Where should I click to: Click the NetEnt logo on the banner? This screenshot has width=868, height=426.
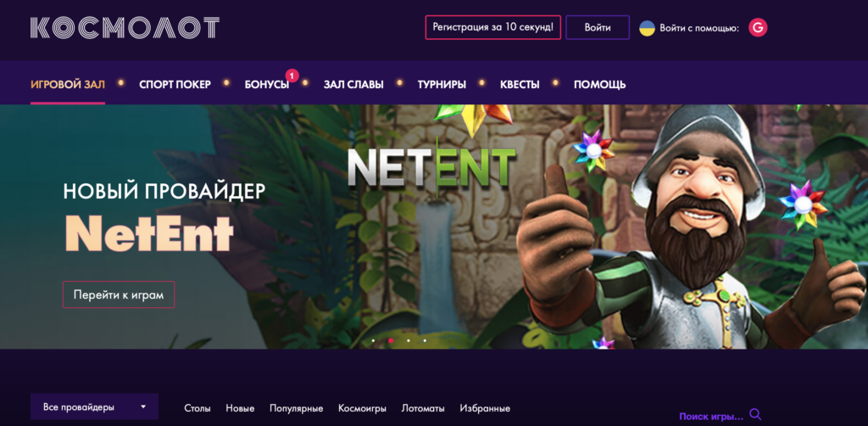point(431,166)
